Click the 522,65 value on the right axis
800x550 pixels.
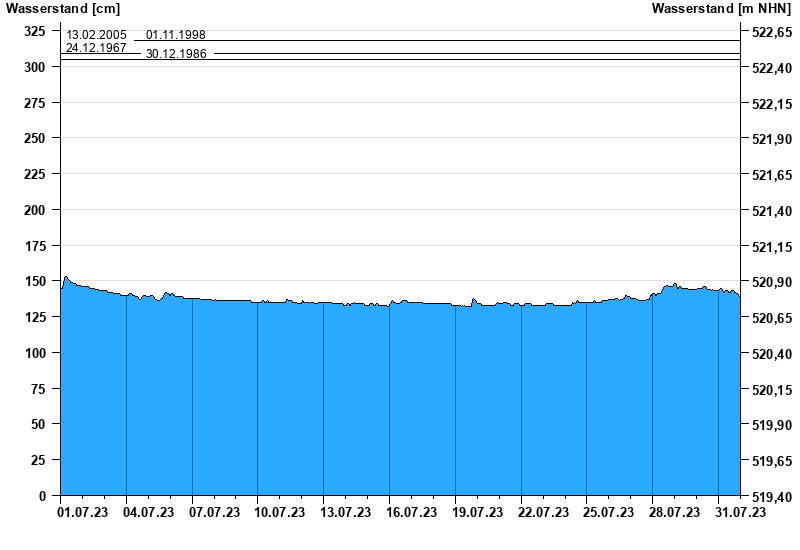(x=770, y=32)
